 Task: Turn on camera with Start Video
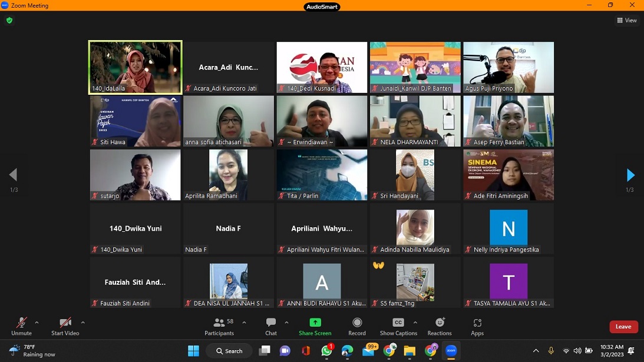pyautogui.click(x=65, y=326)
